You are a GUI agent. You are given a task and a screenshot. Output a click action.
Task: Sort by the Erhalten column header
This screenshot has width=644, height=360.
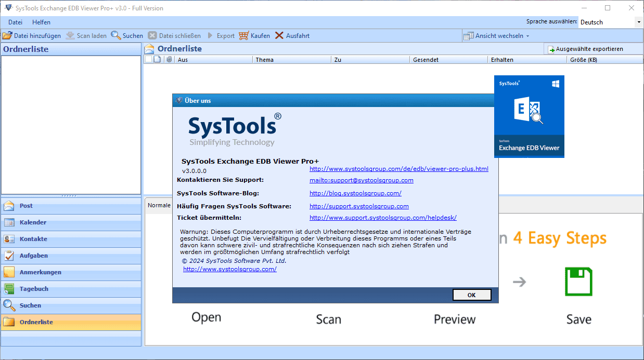pyautogui.click(x=527, y=60)
